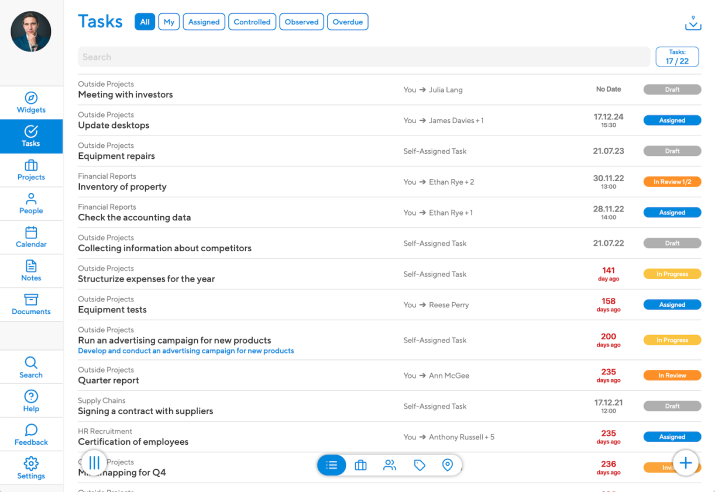Open the three-bar columns menu button
This screenshot has height=492, width=715.
click(93, 463)
